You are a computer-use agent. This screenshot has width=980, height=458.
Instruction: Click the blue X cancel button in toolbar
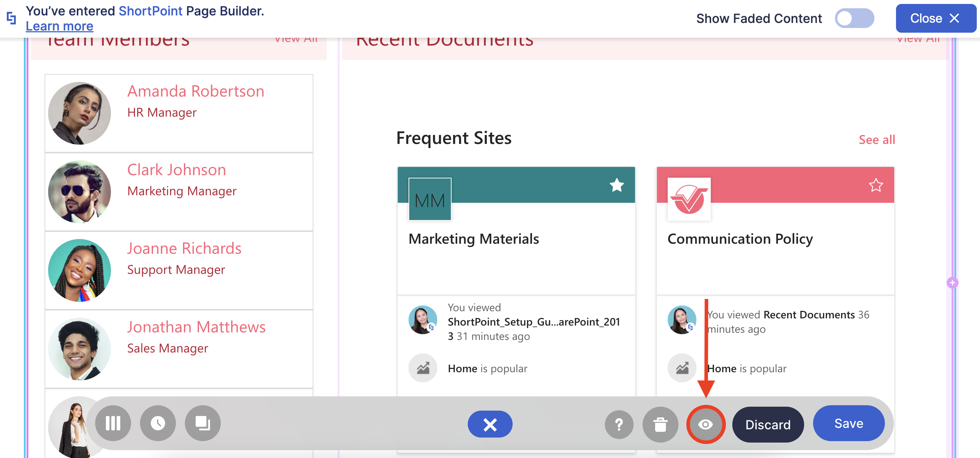coord(490,424)
